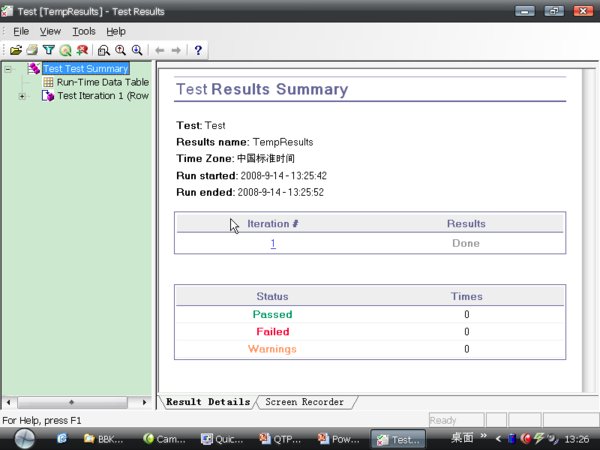
Task: Follow the iteration 1 link
Action: click(273, 243)
